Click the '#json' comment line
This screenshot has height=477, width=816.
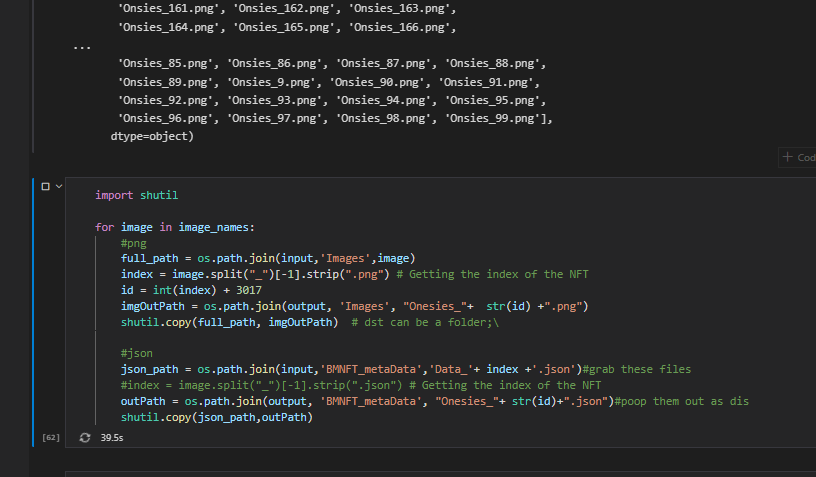click(x=136, y=353)
